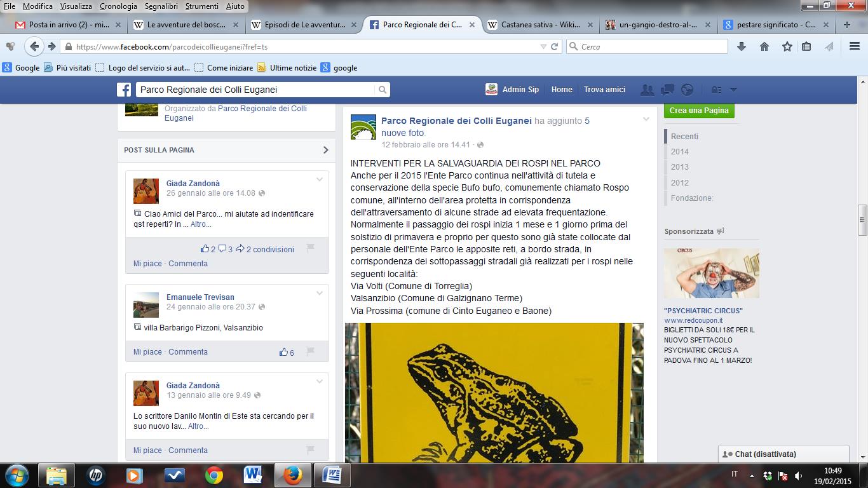Select 2013 in the timeline
The width and height of the screenshot is (868, 488).
(x=679, y=167)
